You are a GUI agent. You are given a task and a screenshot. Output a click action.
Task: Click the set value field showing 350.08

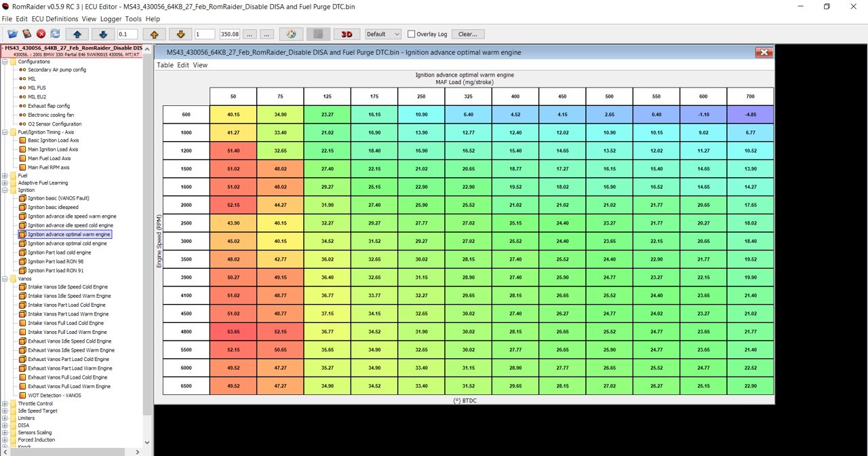(x=229, y=34)
